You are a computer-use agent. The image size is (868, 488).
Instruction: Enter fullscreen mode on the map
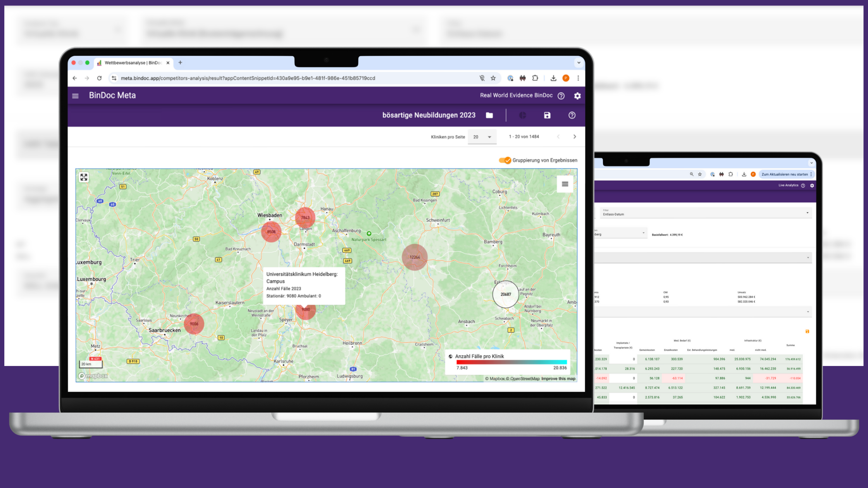point(83,177)
